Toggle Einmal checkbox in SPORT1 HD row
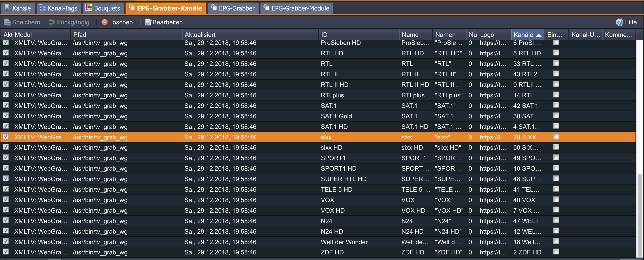Image resolution: width=644 pixels, height=260 pixels. click(x=556, y=168)
